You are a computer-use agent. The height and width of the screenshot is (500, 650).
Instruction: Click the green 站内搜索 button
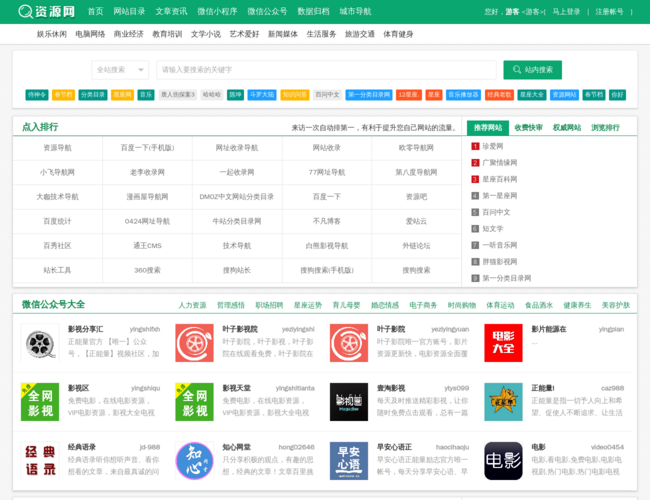click(x=533, y=70)
